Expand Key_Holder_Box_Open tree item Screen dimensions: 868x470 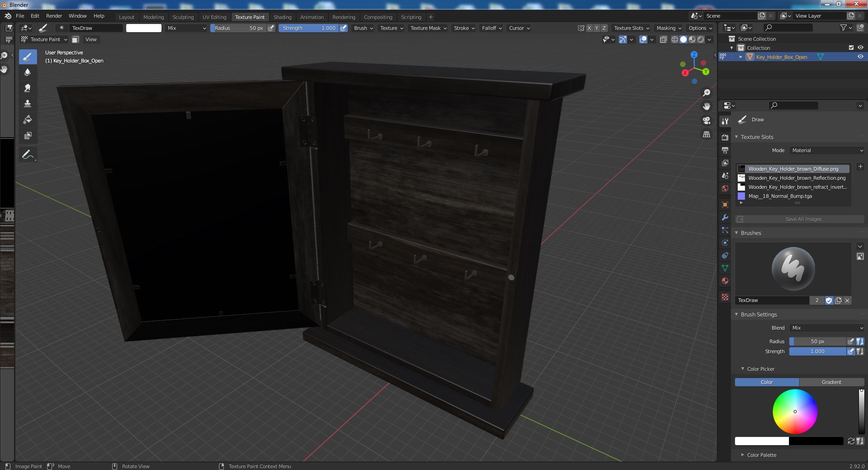click(740, 57)
